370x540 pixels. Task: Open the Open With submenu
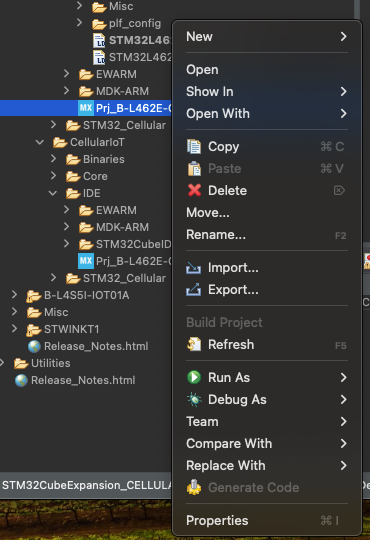[x=267, y=114]
